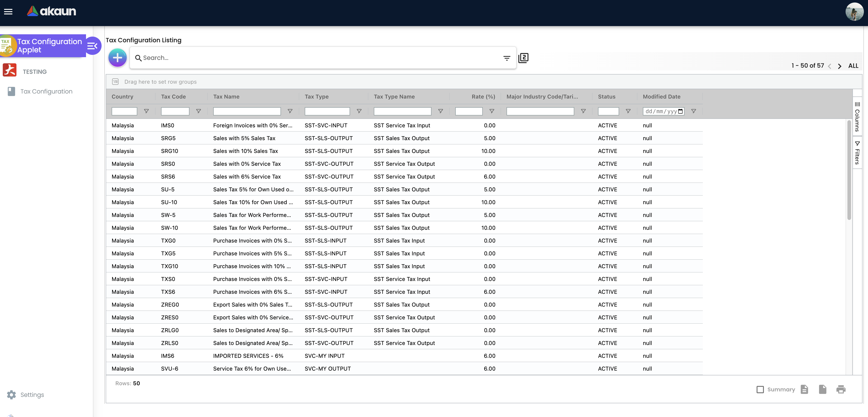Image resolution: width=868 pixels, height=417 pixels.
Task: Sort by the Modified Date column header
Action: pyautogui.click(x=661, y=96)
